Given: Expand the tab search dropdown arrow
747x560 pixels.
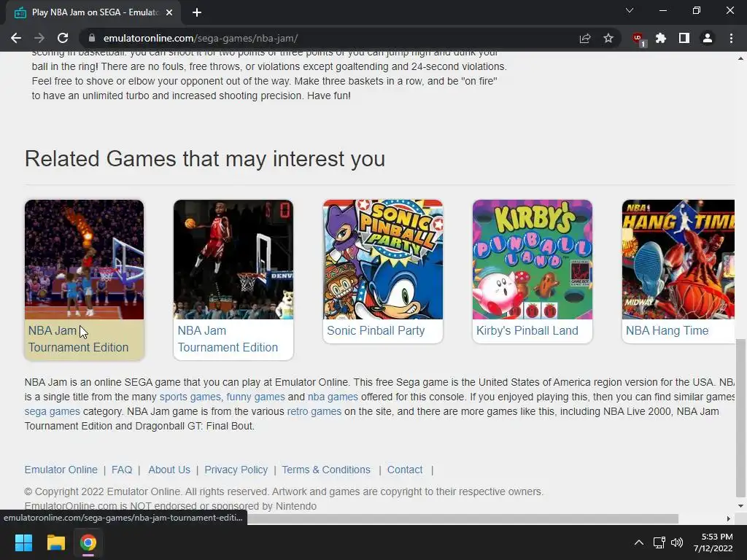Looking at the screenshot, I should click(630, 10).
